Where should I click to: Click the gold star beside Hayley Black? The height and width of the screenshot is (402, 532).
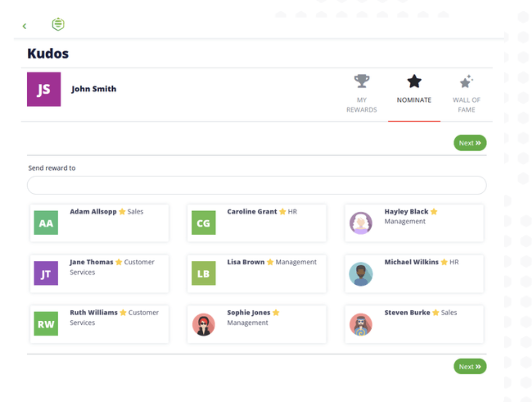(433, 211)
